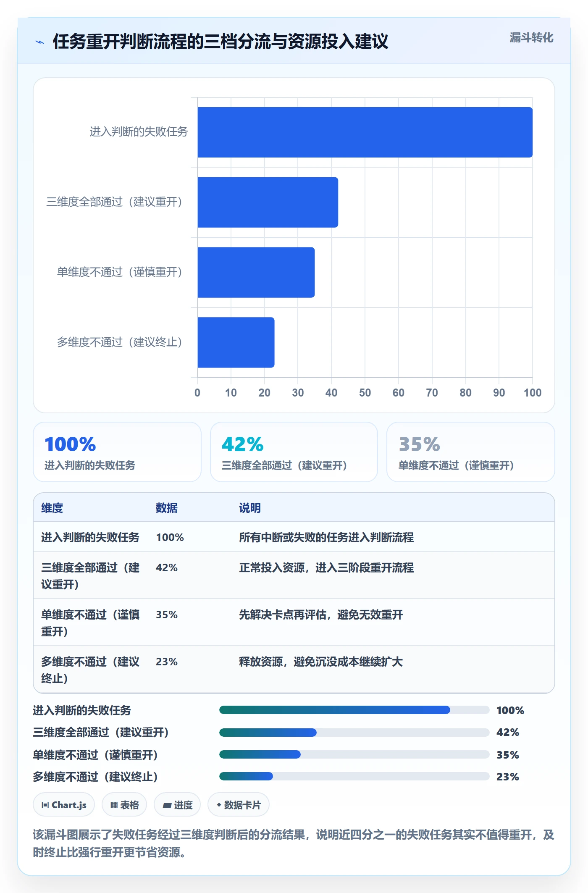This screenshot has height=893, width=588.
Task: Click the lightning icon beside the title
Action: click(x=40, y=42)
